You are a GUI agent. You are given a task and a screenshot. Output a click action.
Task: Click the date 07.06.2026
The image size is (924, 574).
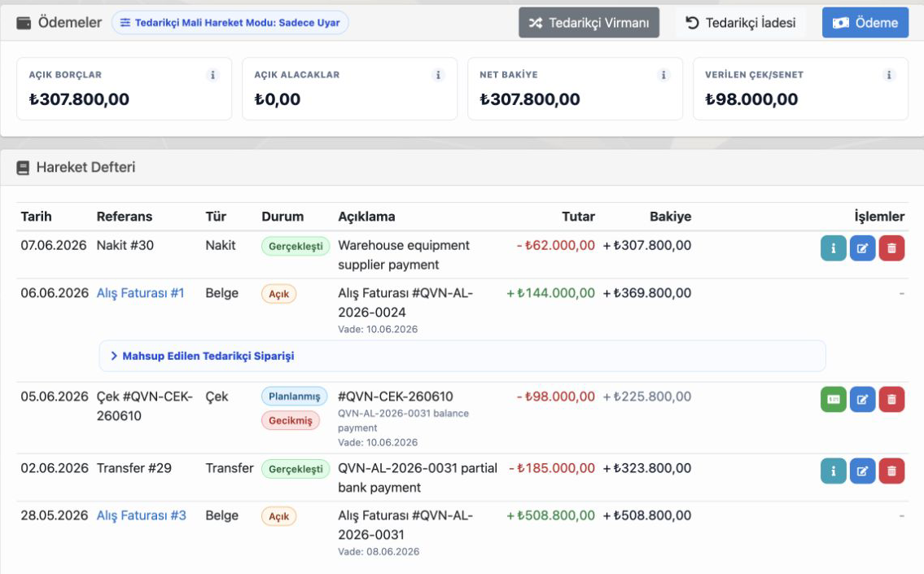tap(54, 245)
